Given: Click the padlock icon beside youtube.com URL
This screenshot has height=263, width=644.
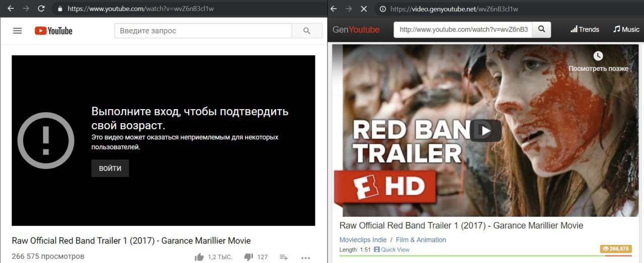Looking at the screenshot, I should 60,9.
